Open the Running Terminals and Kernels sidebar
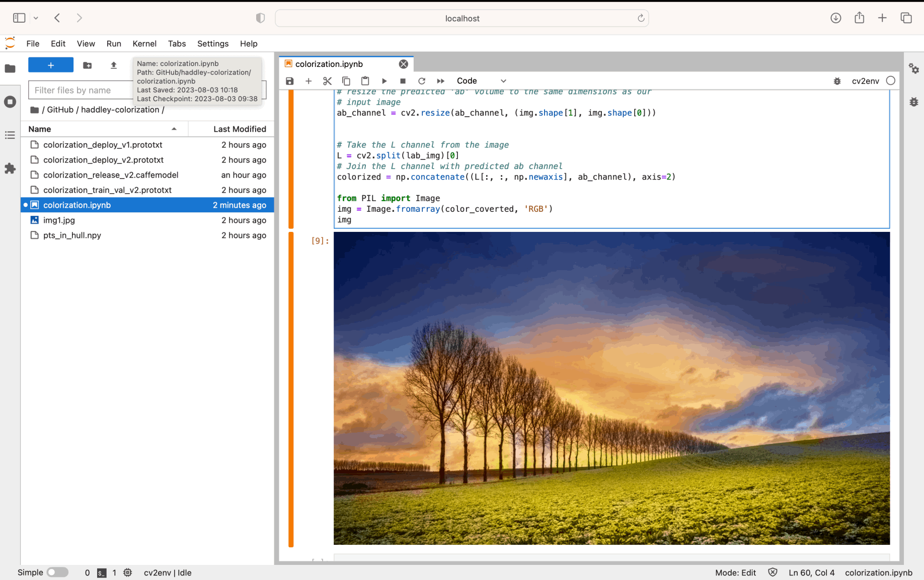 pos(10,102)
